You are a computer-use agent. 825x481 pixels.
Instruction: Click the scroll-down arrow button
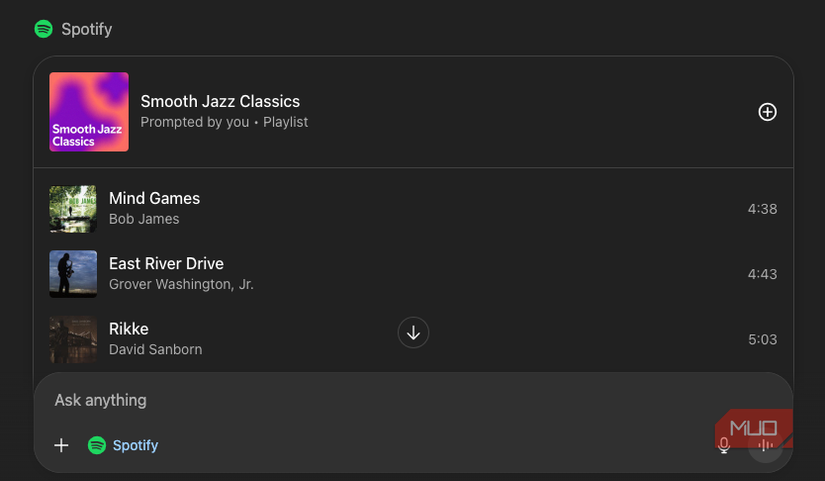point(413,332)
